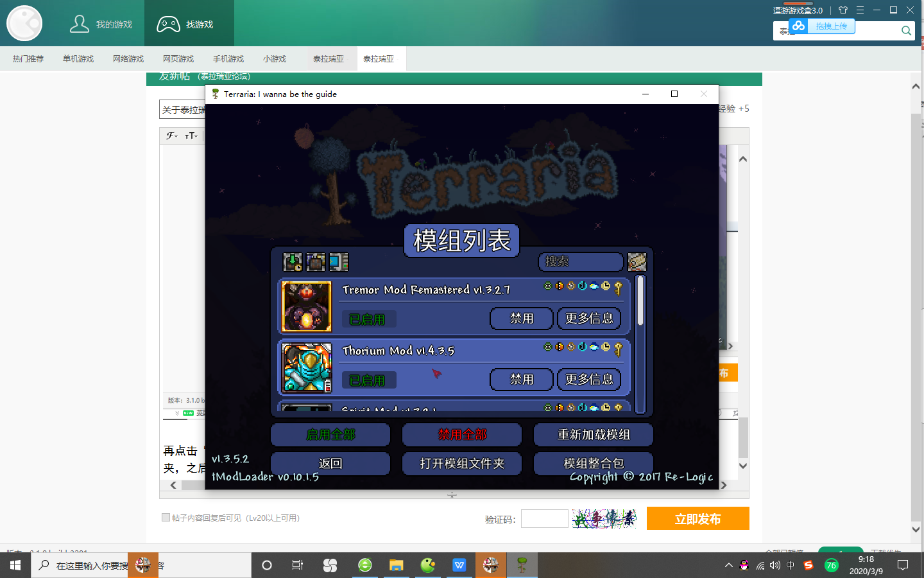
Task: Click the green 启用全部 enable all button
Action: click(x=330, y=435)
